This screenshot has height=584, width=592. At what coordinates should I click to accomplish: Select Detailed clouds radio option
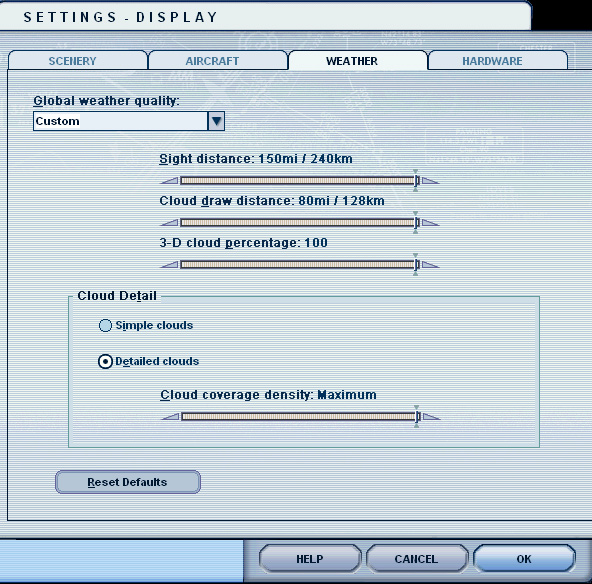(x=105, y=361)
